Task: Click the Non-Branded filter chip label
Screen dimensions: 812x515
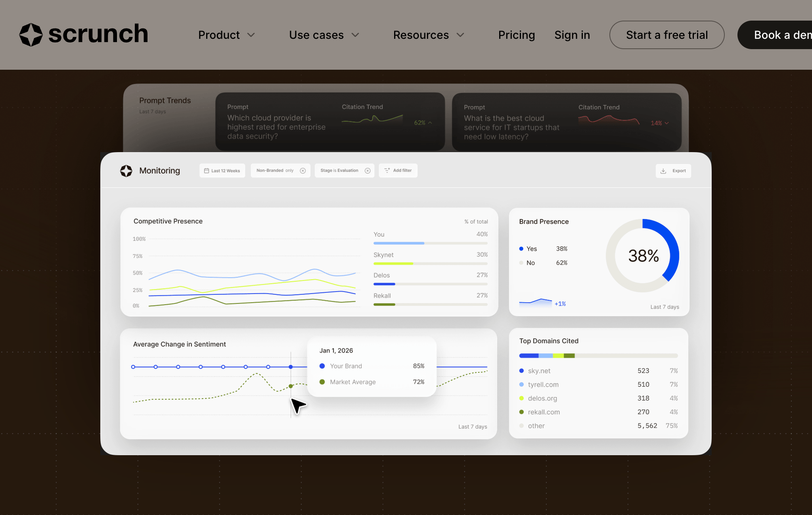Action: click(275, 171)
